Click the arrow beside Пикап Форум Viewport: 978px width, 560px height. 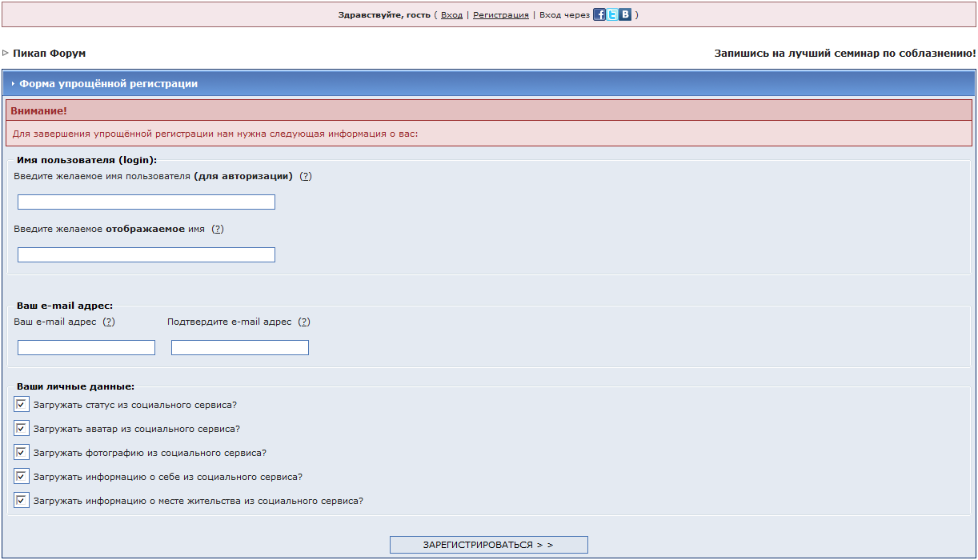pos(6,53)
